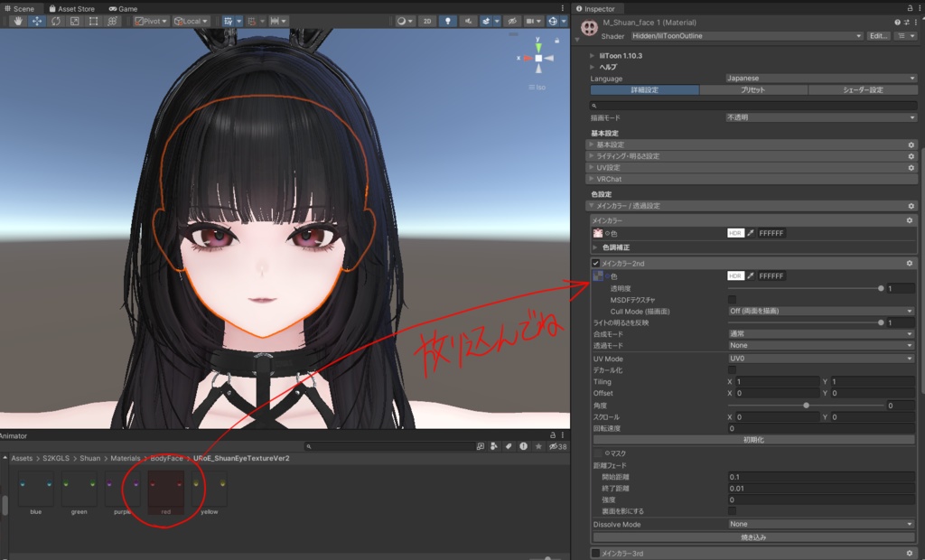Click the Scene view orientation gizmo center cube
The height and width of the screenshot is (560, 925).
pos(538,59)
